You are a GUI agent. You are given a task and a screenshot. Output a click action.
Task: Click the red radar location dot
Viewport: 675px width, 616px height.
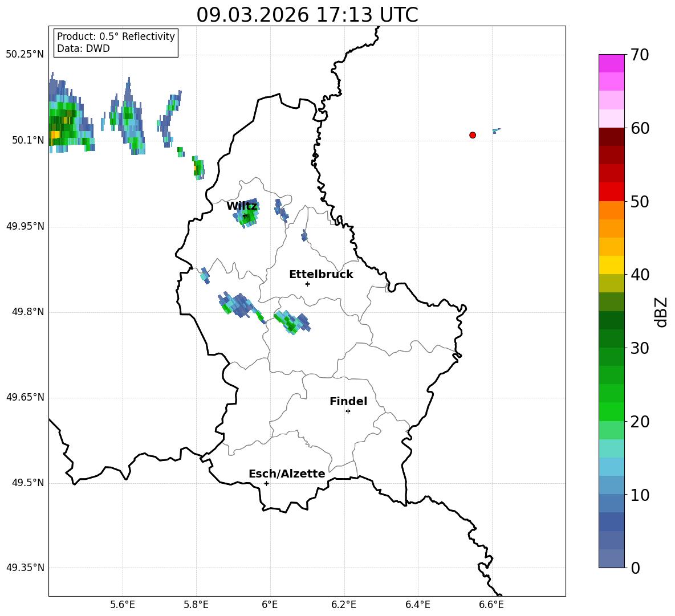[473, 135]
